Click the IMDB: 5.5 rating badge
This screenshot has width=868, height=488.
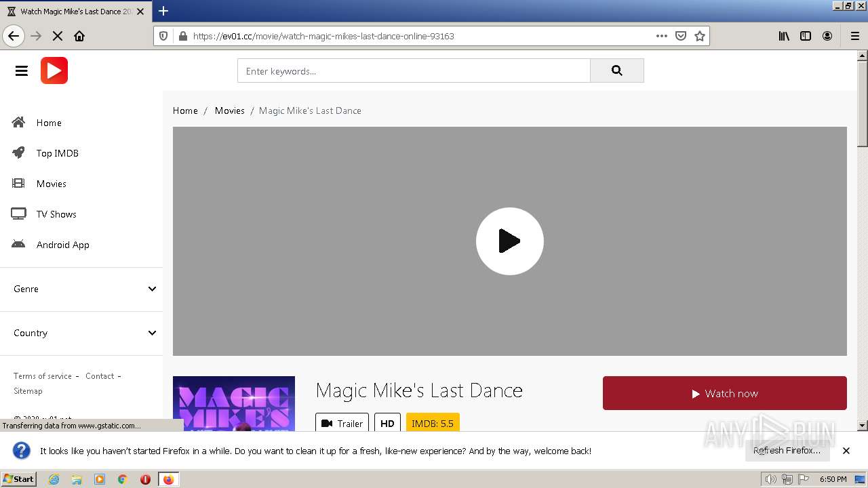pyautogui.click(x=433, y=423)
